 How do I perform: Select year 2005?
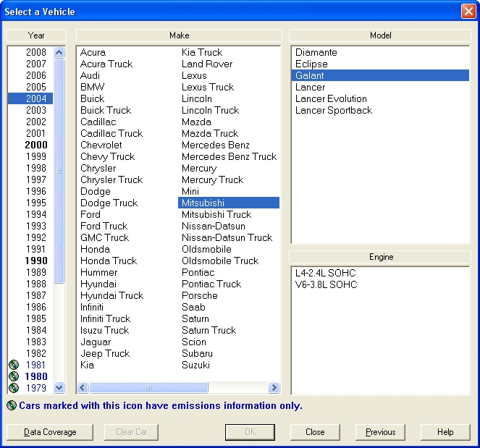pos(36,88)
